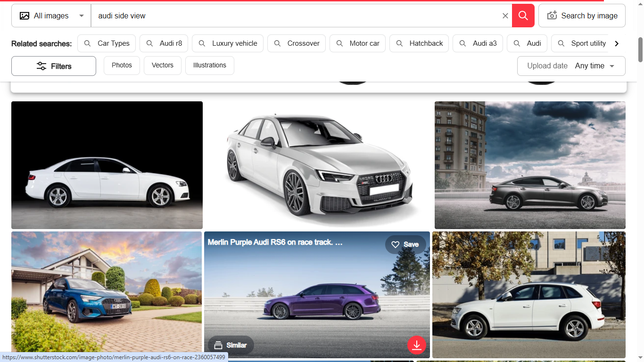Click the camera icon in Search by image
The height and width of the screenshot is (362, 644).
tap(552, 16)
